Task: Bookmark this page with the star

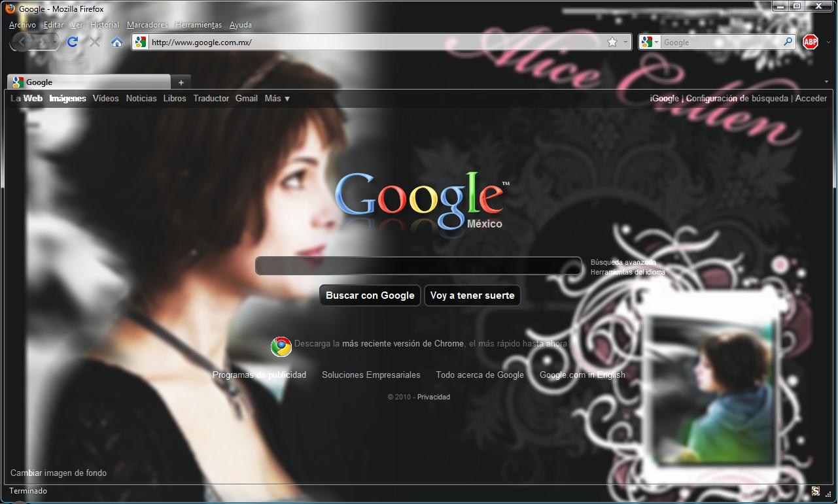Action: [x=612, y=42]
